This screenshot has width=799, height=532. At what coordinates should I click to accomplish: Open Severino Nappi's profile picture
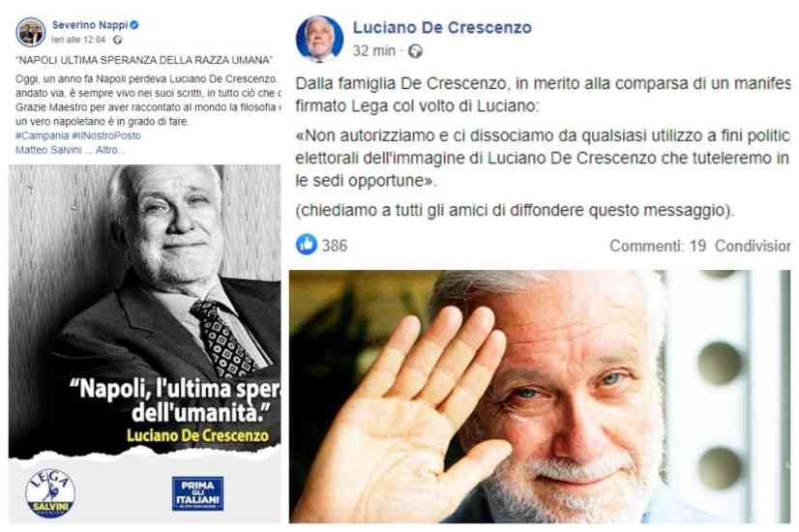tap(31, 32)
